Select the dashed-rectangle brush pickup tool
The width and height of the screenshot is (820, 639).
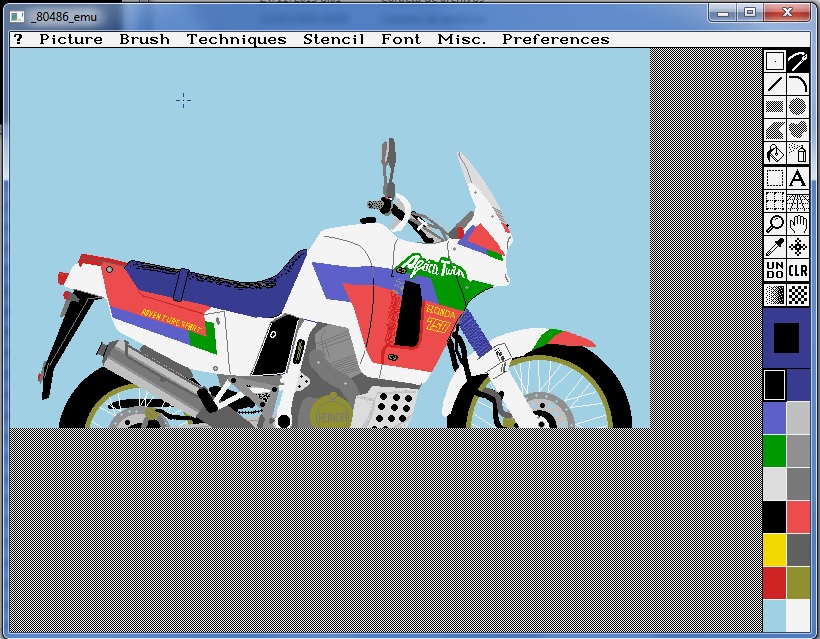(775, 178)
